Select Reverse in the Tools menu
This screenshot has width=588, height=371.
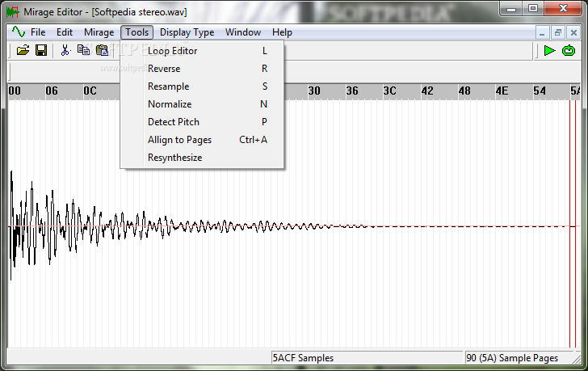pos(202,69)
